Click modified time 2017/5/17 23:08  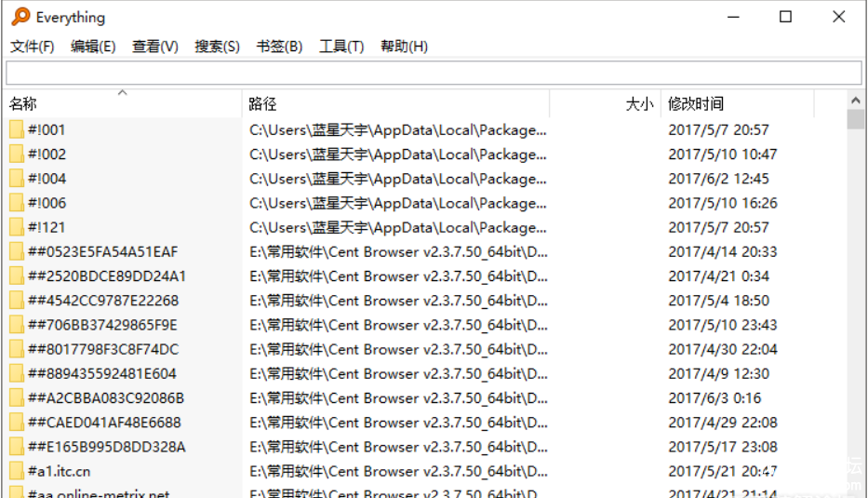pos(723,447)
